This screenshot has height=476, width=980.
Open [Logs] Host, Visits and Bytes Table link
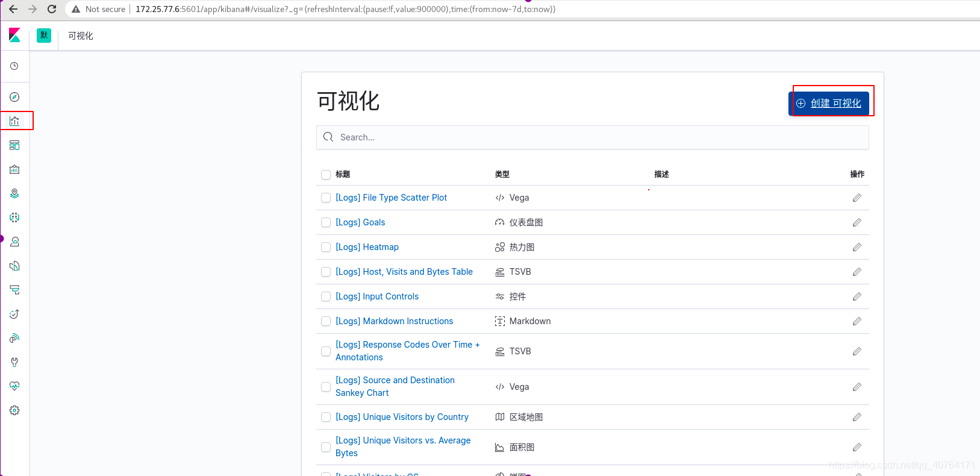404,272
